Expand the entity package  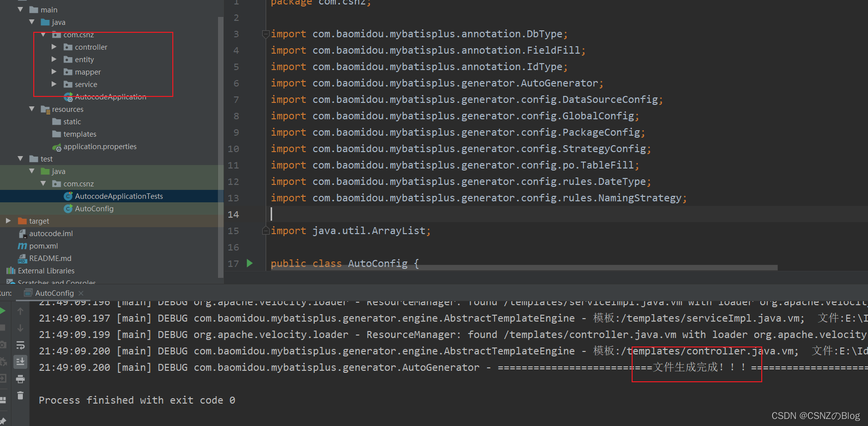54,59
